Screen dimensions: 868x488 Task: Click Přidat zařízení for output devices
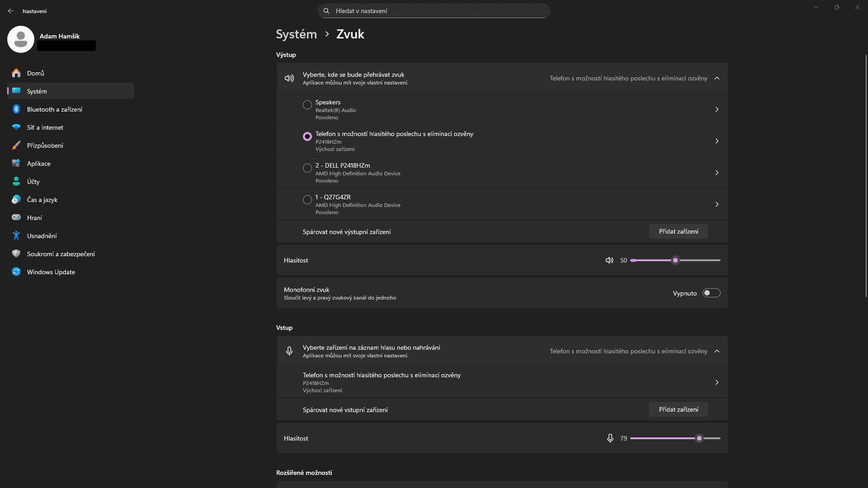tap(678, 231)
